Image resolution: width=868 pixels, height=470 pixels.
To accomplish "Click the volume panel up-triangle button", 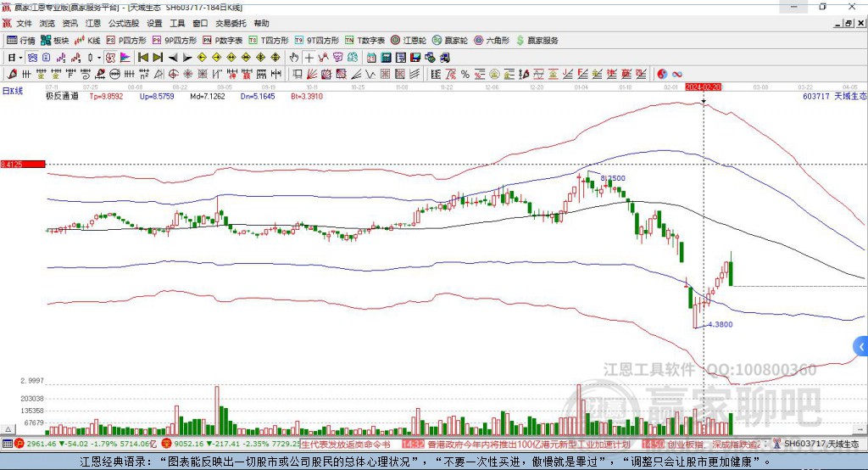I will 8,429.
